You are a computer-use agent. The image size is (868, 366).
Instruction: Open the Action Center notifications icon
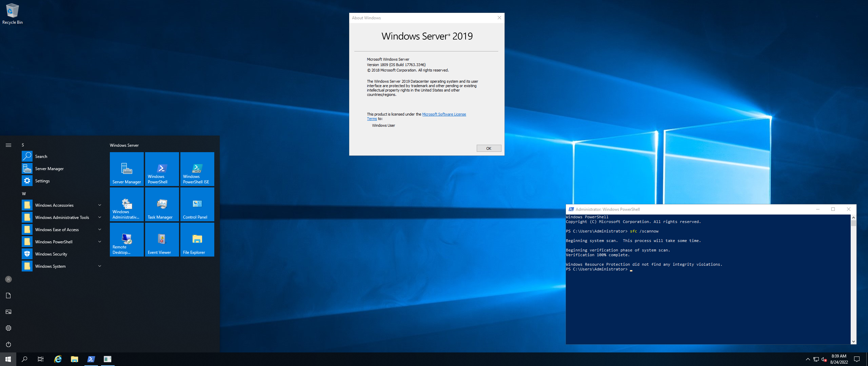(x=857, y=359)
